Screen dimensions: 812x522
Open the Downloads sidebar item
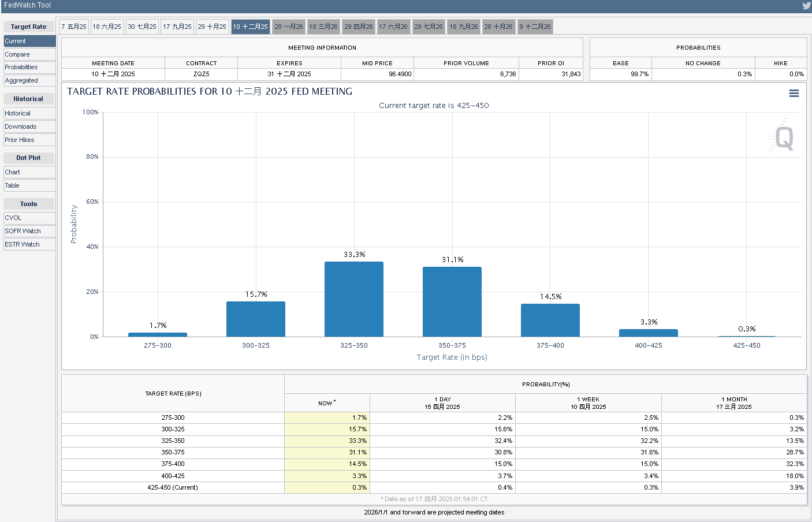tap(29, 126)
